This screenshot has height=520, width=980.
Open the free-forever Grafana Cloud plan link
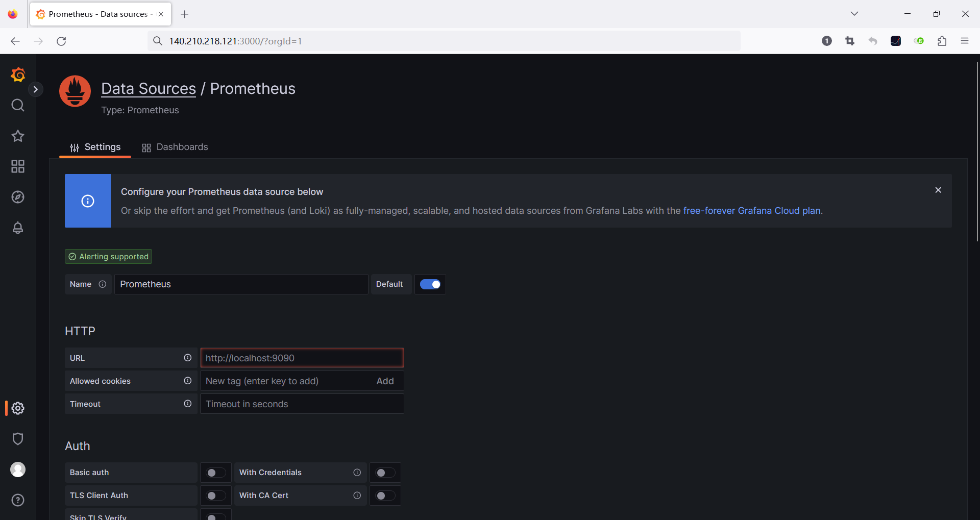(751, 211)
